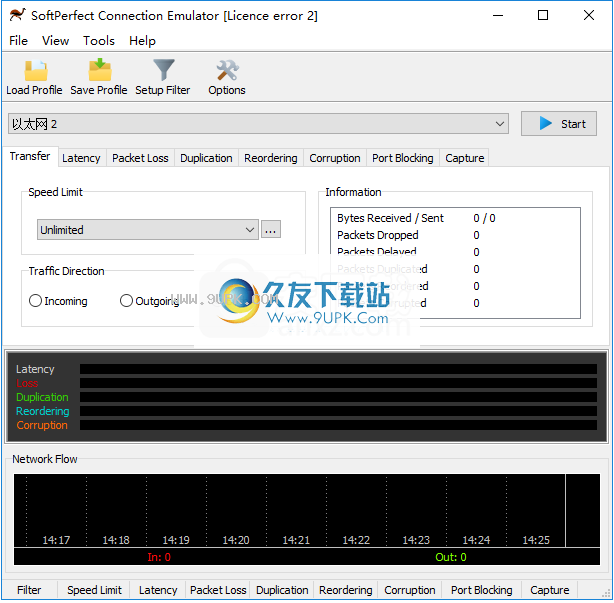Switch to the Duplication tab
Viewport: 614px width, 603px height.
click(x=206, y=158)
